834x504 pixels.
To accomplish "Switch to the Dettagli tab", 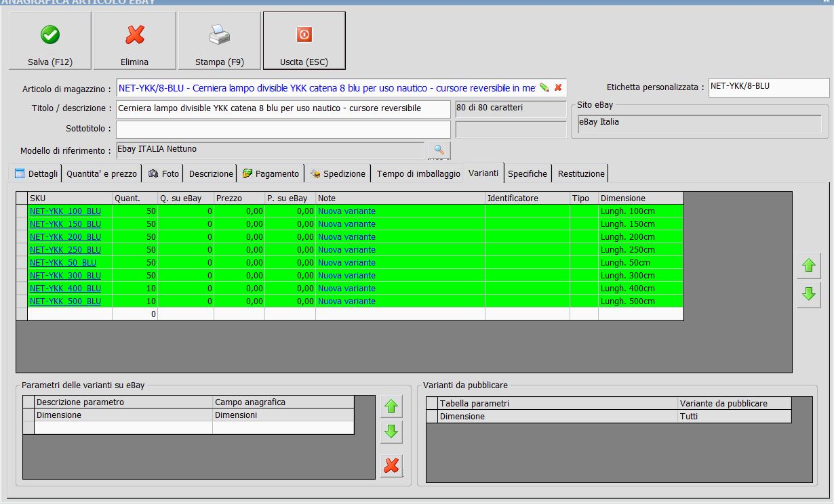I will 37,173.
